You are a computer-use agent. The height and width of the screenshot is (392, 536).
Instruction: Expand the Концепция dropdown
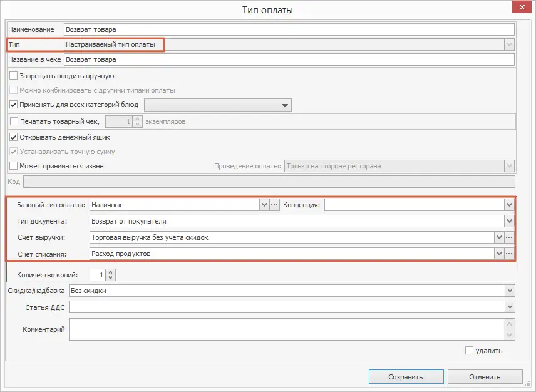click(x=509, y=205)
